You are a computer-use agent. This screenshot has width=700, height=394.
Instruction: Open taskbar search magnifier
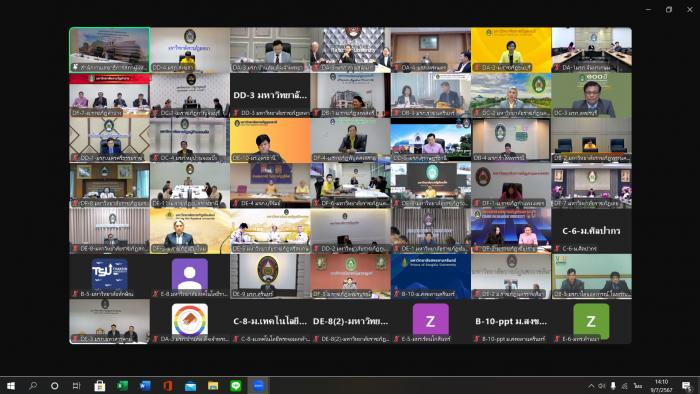pyautogui.click(x=33, y=386)
